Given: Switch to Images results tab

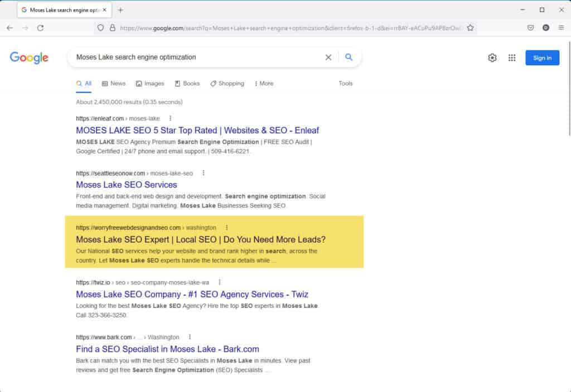Looking at the screenshot, I should tap(150, 84).
